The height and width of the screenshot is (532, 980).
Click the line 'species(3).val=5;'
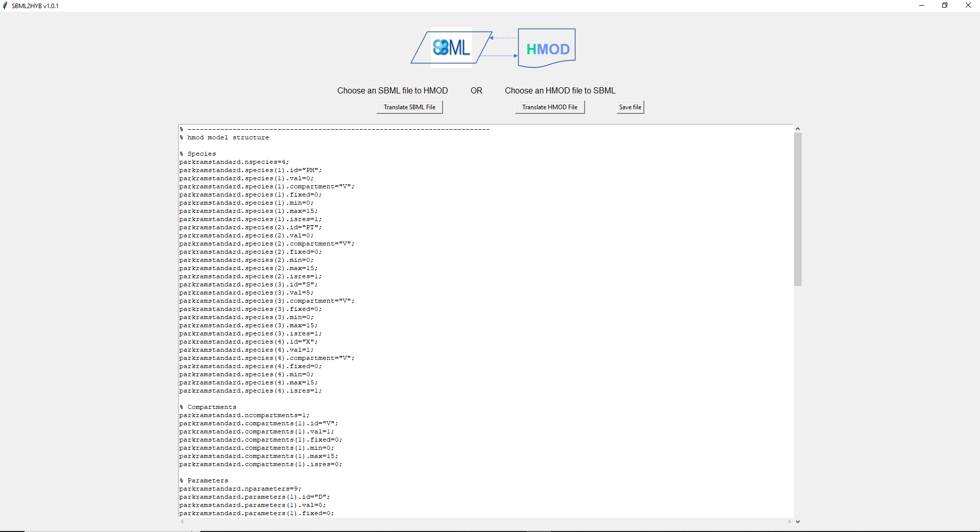[246, 293]
